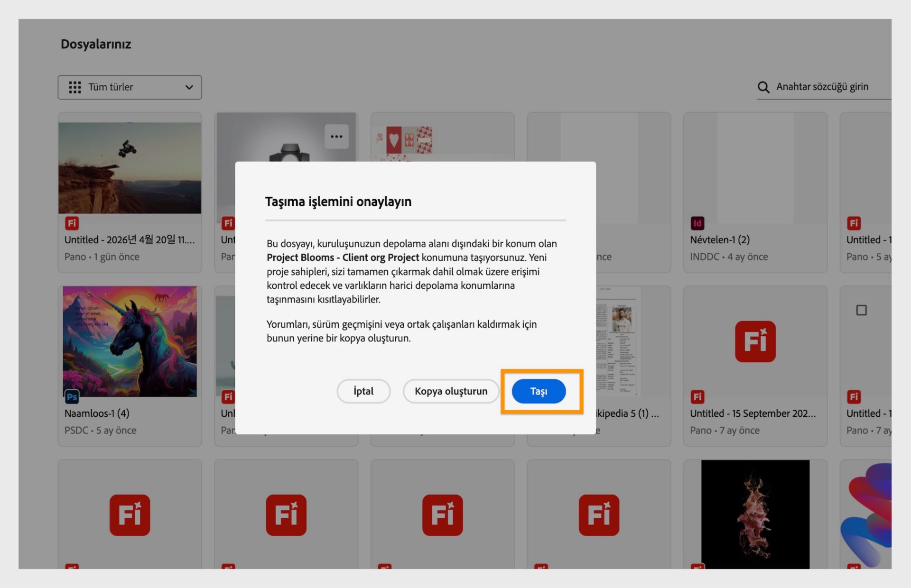Select the file name Untitled - 15 September 202...
The width and height of the screenshot is (911, 588).
click(x=753, y=413)
